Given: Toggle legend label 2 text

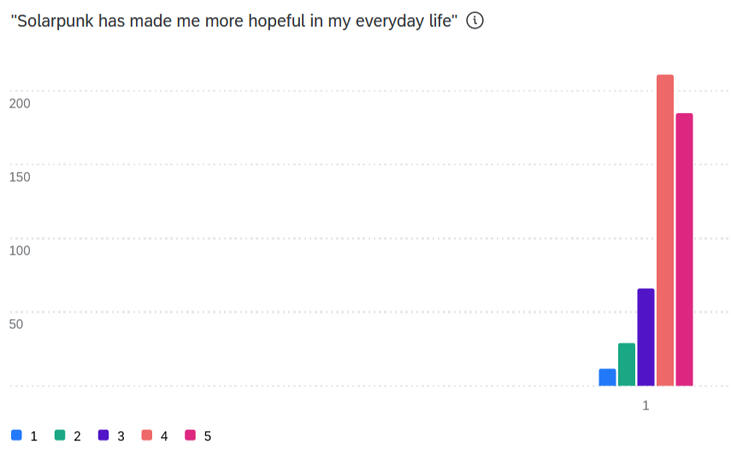Looking at the screenshot, I should coord(77,436).
